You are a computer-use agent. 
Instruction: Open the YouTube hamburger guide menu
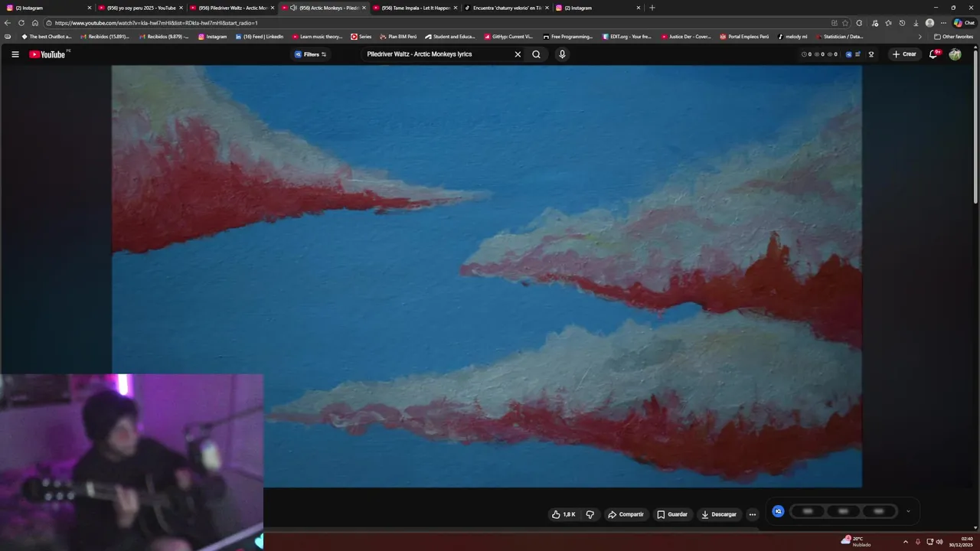pos(15,54)
